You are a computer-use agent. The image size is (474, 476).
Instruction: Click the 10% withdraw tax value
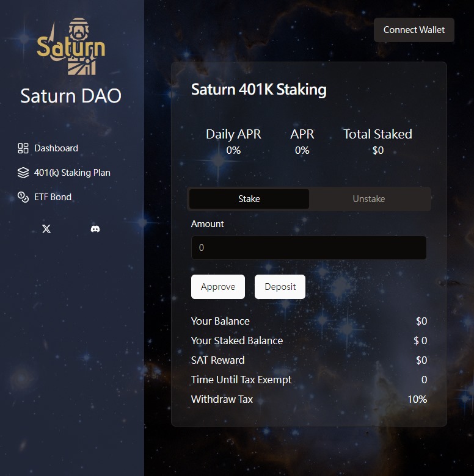[417, 399]
